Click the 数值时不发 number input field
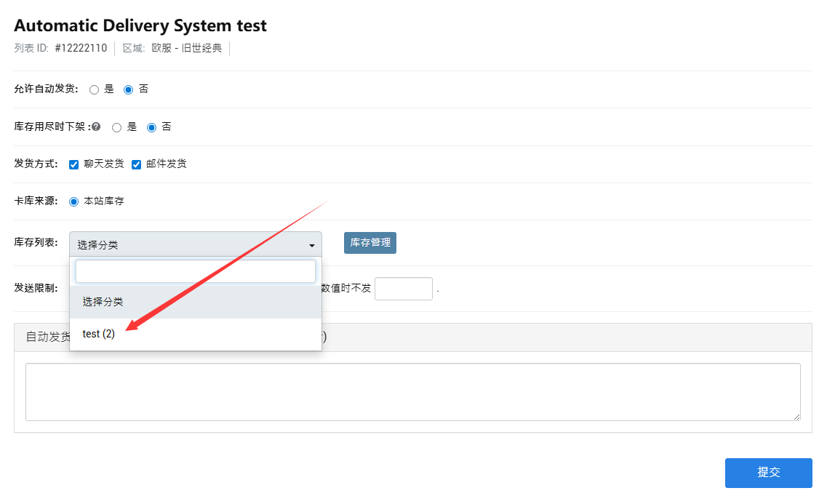 pyautogui.click(x=403, y=289)
